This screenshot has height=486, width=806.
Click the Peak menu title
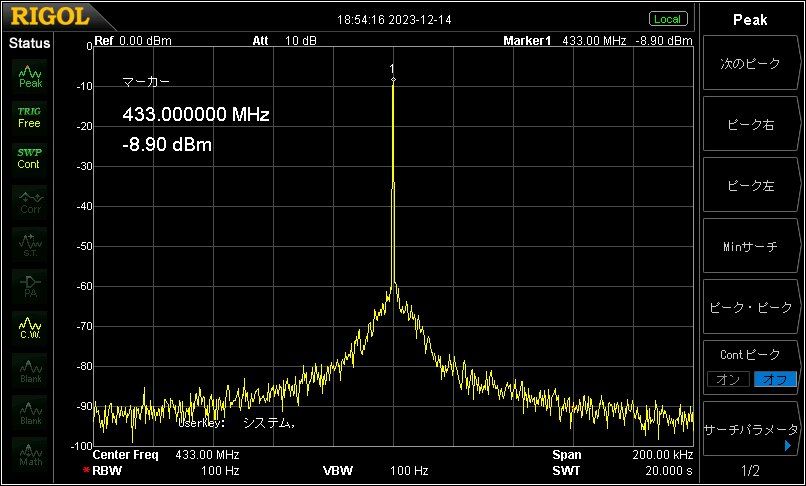pos(750,20)
